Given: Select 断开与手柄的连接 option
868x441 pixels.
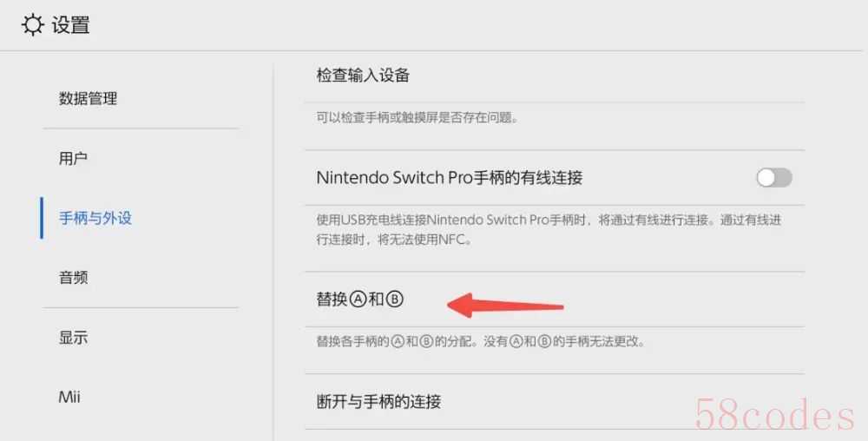Looking at the screenshot, I should 555,402.
